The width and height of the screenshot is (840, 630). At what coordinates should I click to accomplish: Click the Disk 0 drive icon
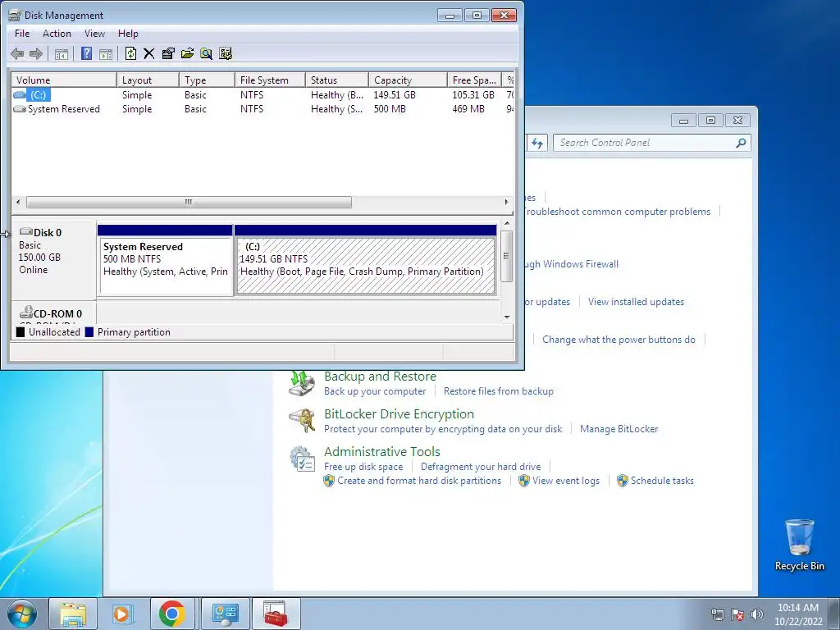click(25, 231)
